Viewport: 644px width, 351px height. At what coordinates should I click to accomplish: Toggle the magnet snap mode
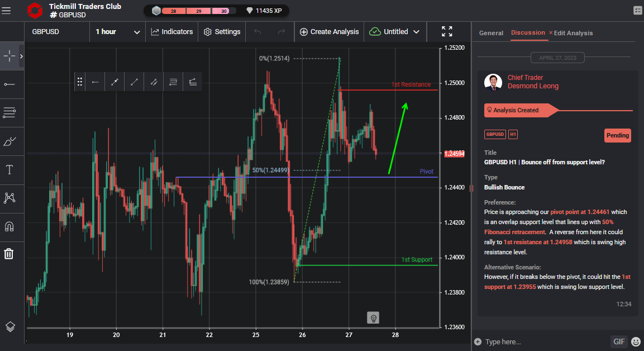[x=9, y=226]
